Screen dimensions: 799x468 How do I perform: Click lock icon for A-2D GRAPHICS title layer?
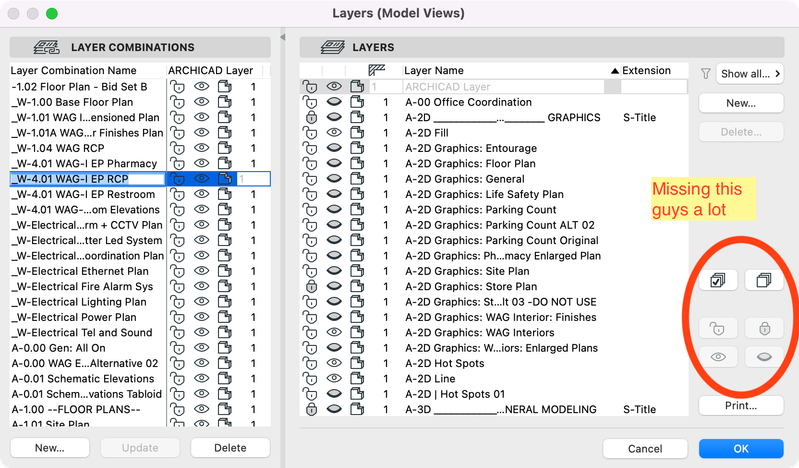(311, 117)
